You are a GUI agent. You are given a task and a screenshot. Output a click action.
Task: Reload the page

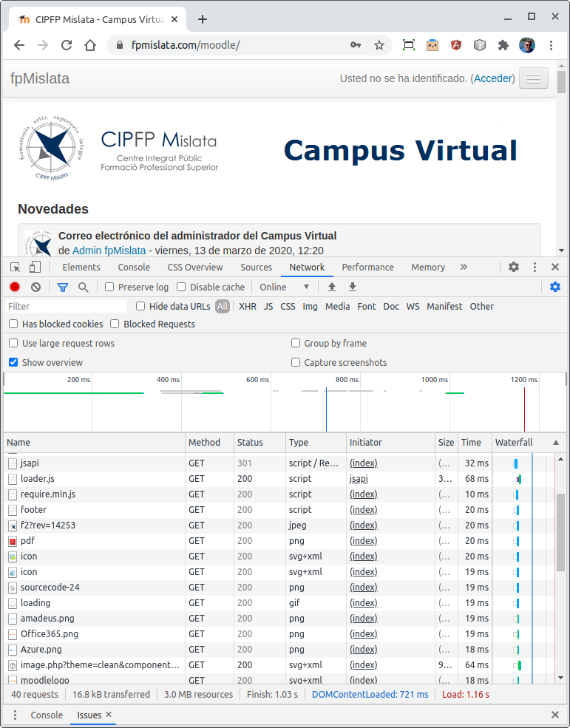tap(67, 45)
